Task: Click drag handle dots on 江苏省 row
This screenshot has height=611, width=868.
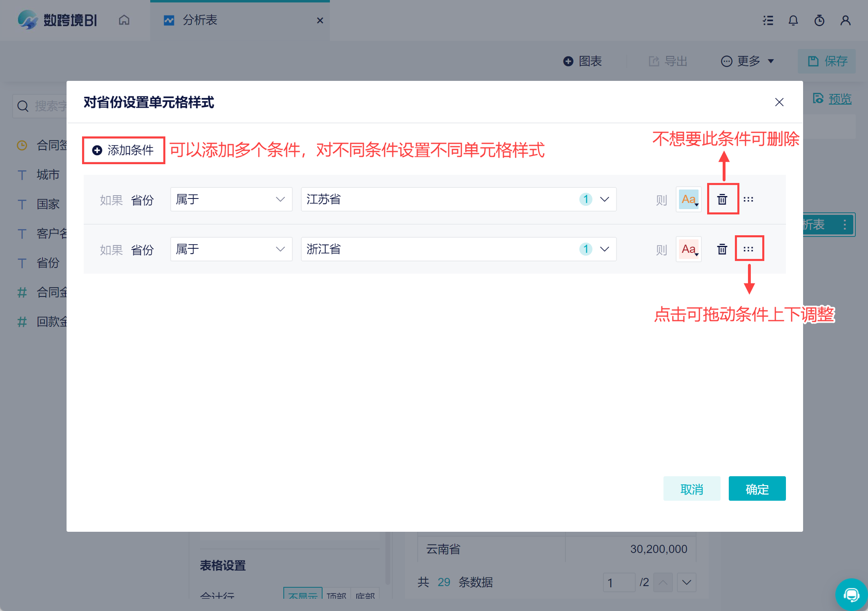Action: 748,199
